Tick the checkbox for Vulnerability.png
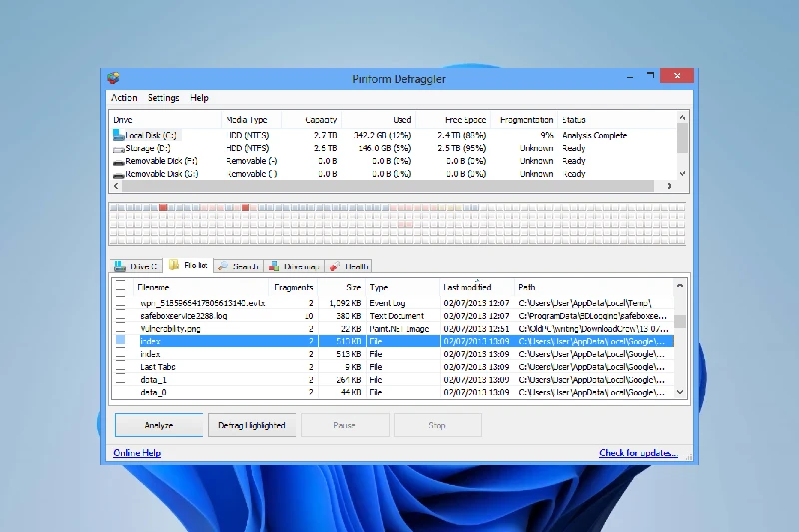The image size is (799, 532). tap(120, 328)
